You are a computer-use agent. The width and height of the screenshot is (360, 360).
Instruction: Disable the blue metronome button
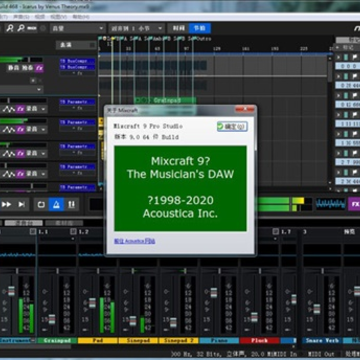(x=56, y=204)
